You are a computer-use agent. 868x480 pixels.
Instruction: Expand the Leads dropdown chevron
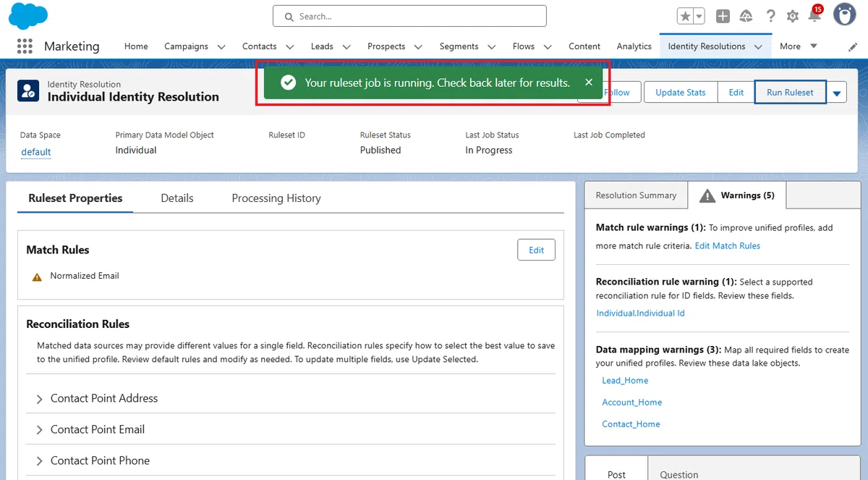pos(346,47)
